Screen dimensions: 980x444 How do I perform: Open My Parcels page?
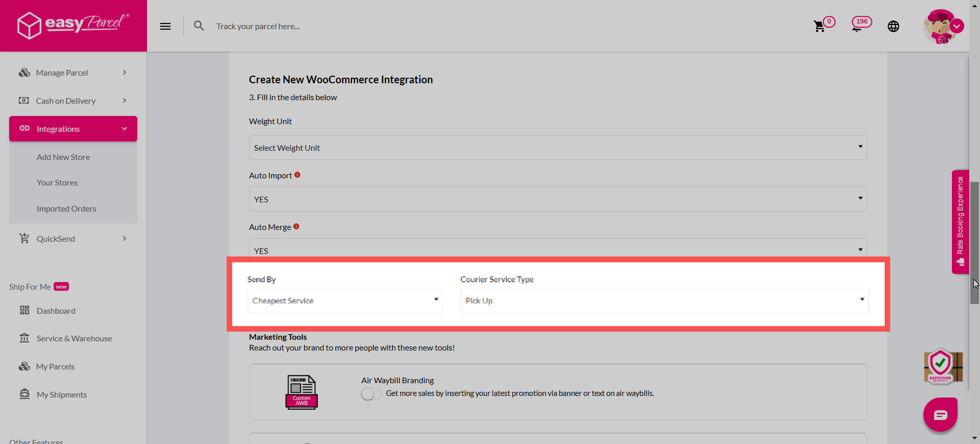tap(55, 366)
